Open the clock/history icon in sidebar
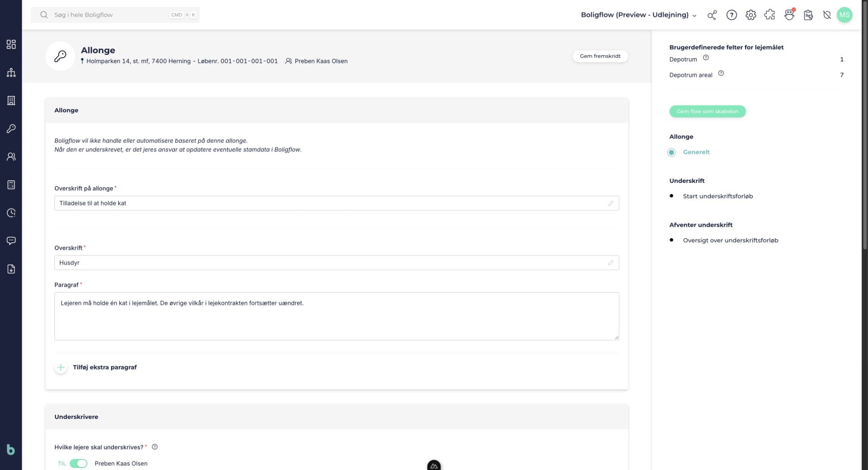The height and width of the screenshot is (470, 868). 11,213
